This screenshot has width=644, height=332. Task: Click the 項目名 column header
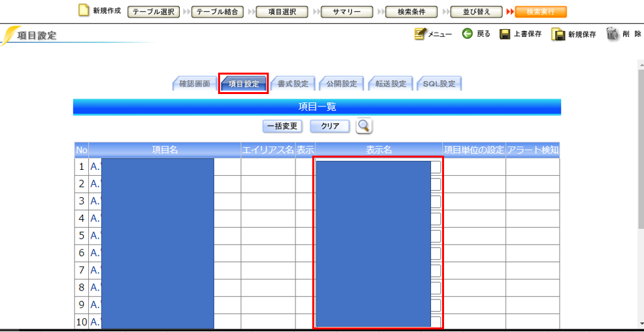pos(165,150)
